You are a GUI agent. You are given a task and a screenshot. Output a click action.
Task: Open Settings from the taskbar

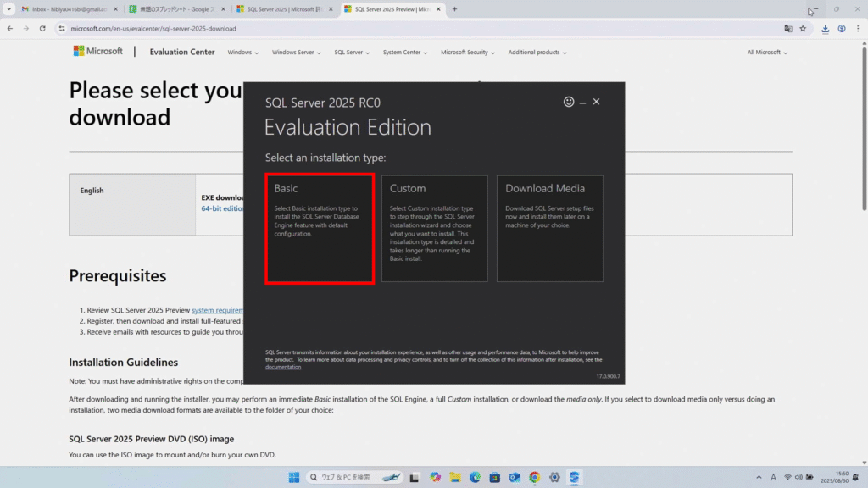554,477
